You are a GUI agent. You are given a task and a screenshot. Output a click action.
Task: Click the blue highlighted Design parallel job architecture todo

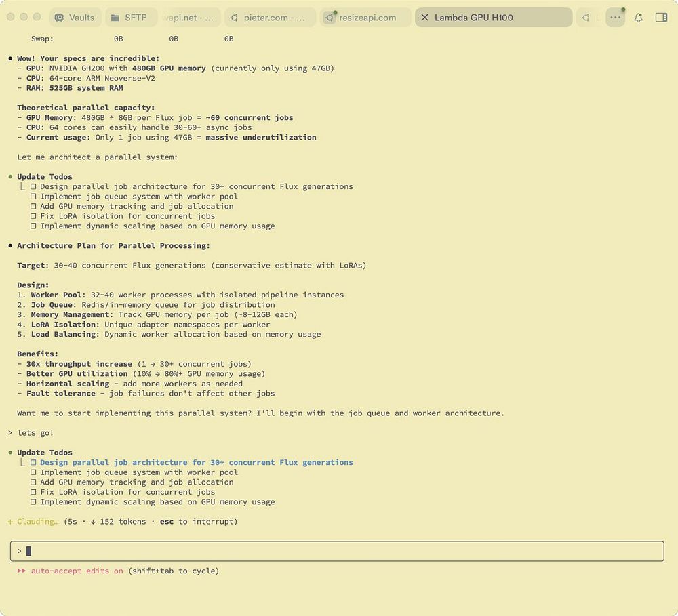click(197, 462)
